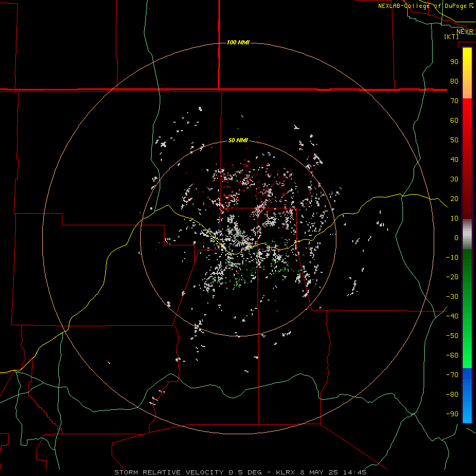Click the -70 value on velocity scale
Screen dimensions: 476x476
(x=452, y=375)
